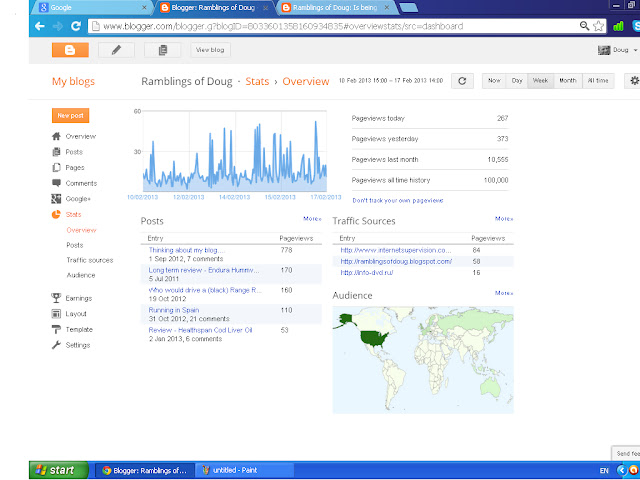The image size is (640, 480).
Task: Click the Settings wrench icon
Action: point(56,345)
